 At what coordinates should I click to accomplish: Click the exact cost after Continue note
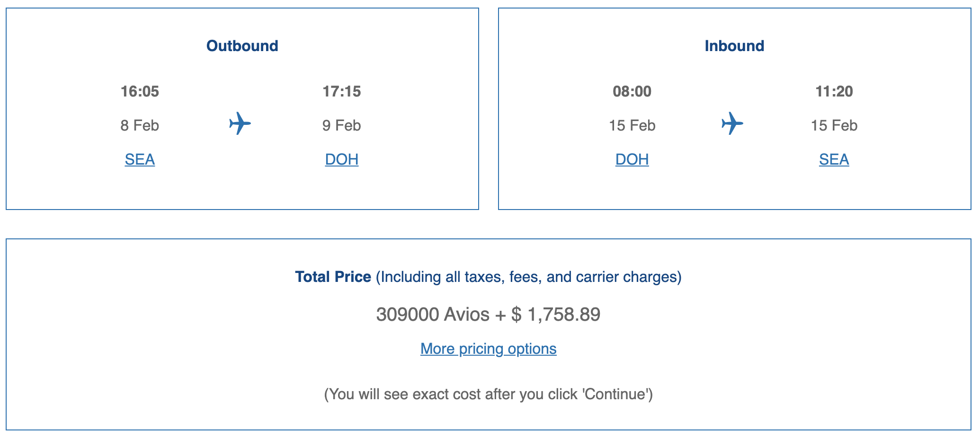[488, 394]
